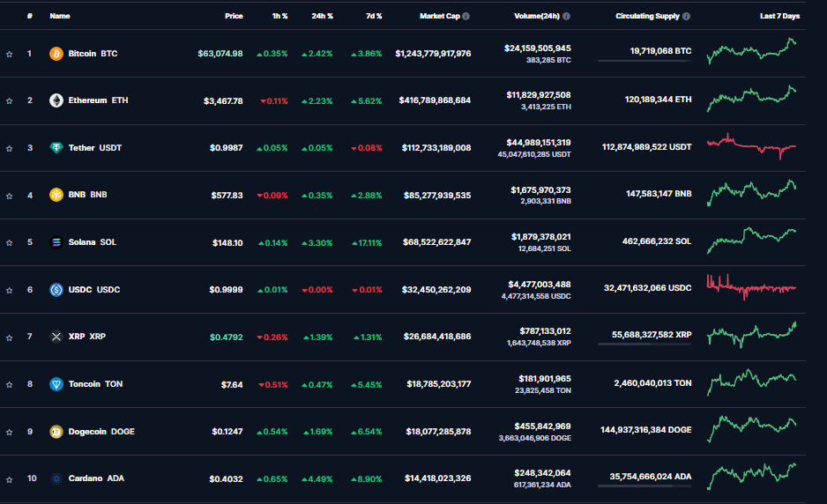
Task: Star XRP to add to watchlist
Action: click(x=10, y=337)
